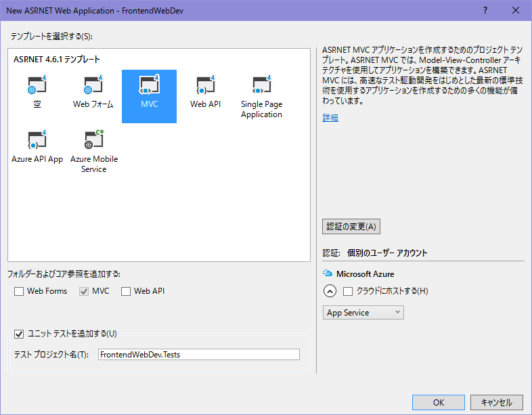Click the 認証の変更(A) button

point(351,227)
